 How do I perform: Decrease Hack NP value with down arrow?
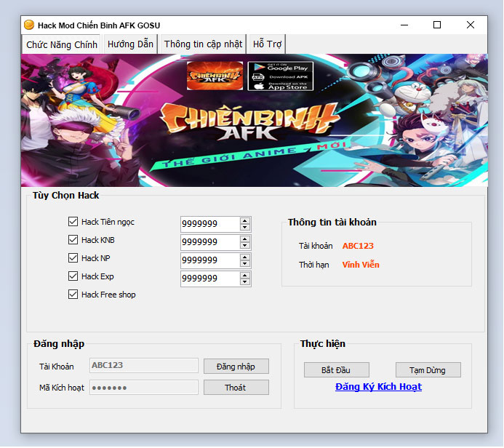coord(245,263)
